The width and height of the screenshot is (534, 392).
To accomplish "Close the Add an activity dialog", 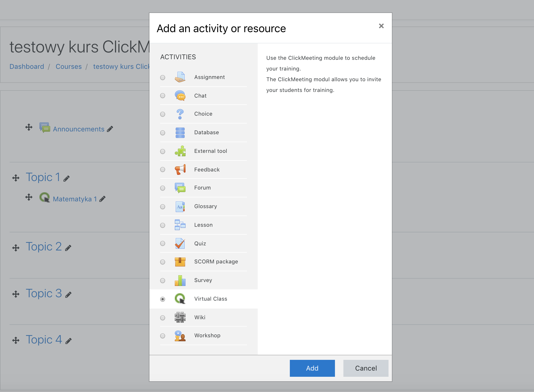I will (381, 26).
